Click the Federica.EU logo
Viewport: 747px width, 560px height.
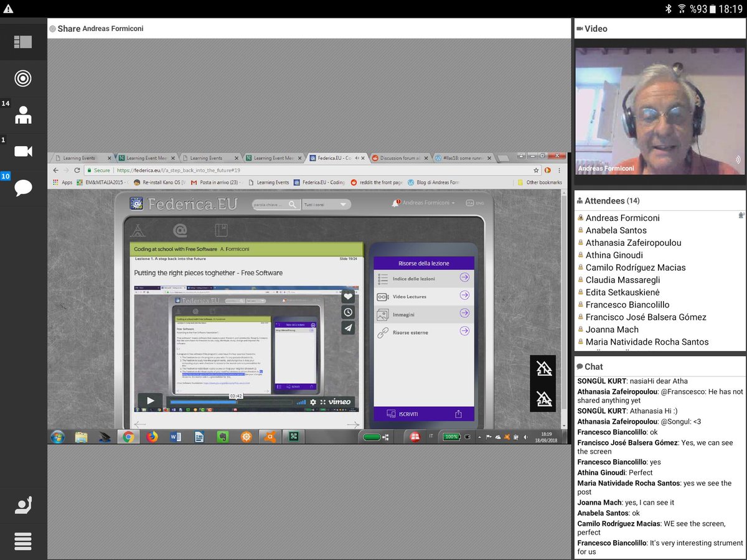(x=183, y=203)
